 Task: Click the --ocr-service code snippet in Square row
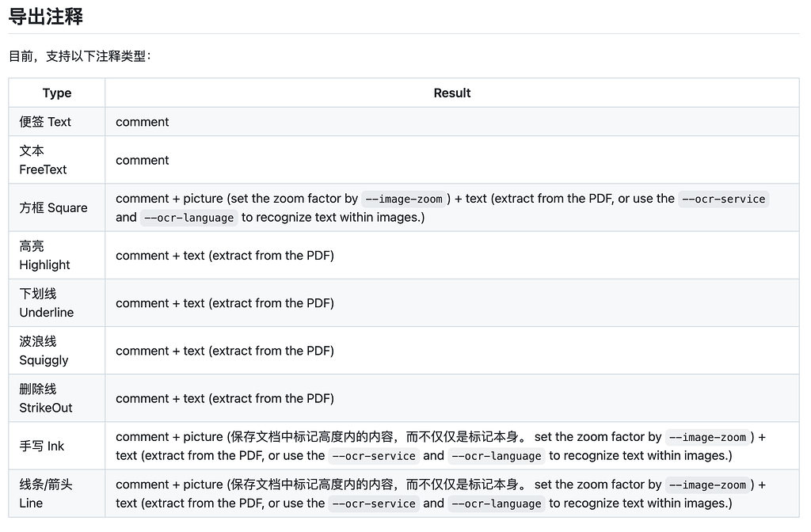coord(723,199)
